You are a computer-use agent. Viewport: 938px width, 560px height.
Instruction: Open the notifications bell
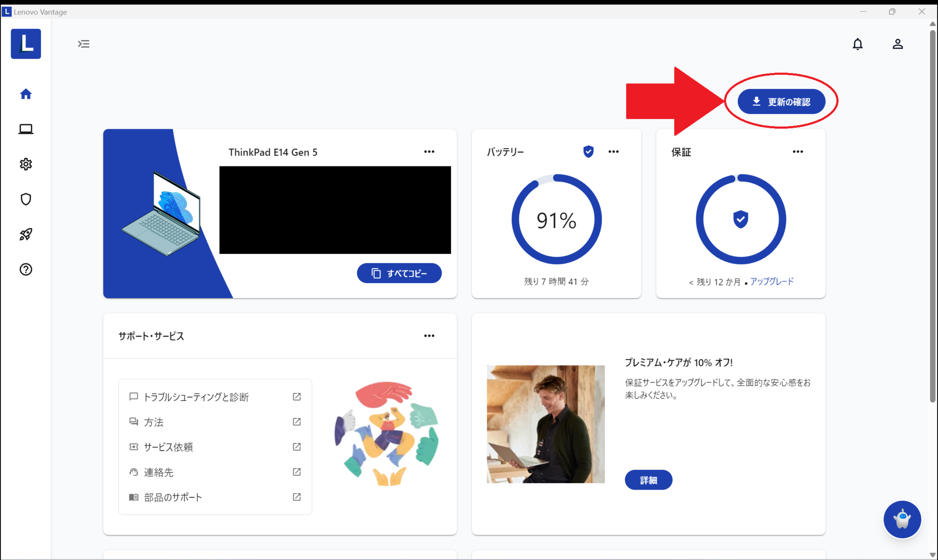(x=858, y=44)
